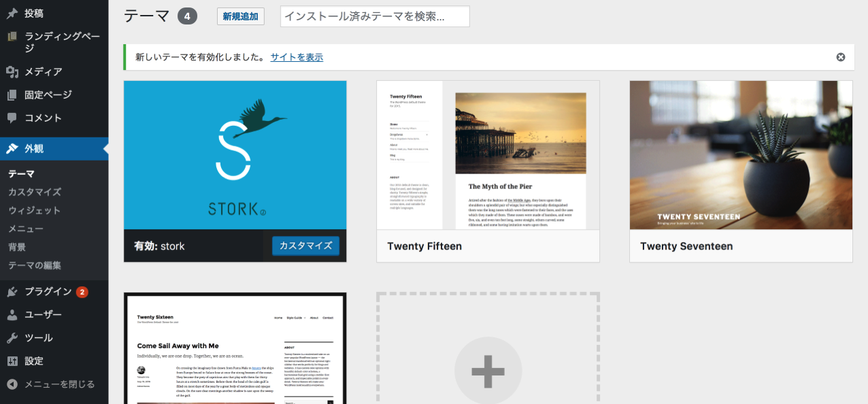
Task: Click the theme count badge 4
Action: tap(187, 16)
